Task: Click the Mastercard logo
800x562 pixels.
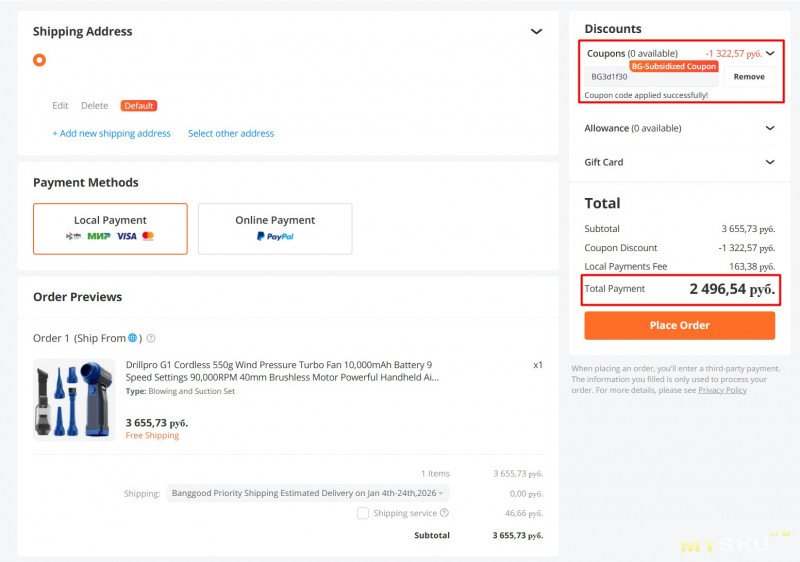Action: point(148,236)
